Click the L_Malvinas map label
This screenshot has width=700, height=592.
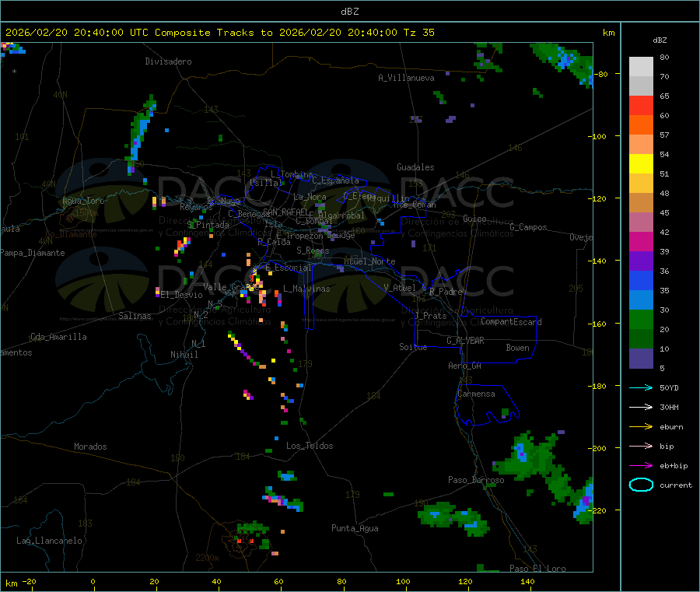(x=306, y=289)
